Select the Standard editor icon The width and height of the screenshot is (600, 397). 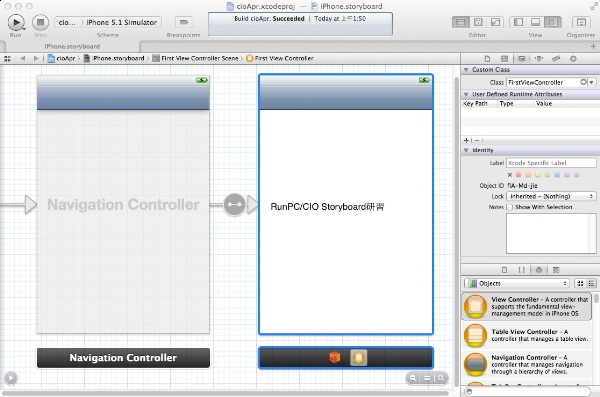click(461, 22)
